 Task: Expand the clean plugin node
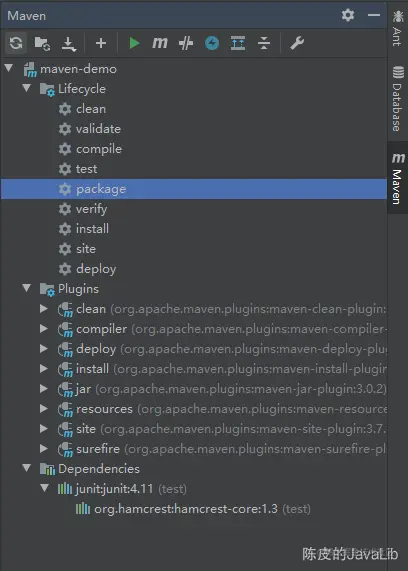click(x=44, y=309)
